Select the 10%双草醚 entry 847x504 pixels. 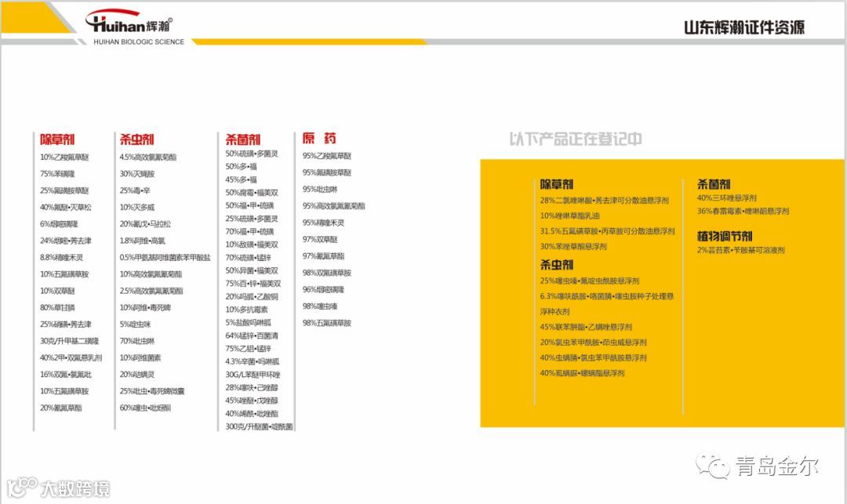coord(57,291)
